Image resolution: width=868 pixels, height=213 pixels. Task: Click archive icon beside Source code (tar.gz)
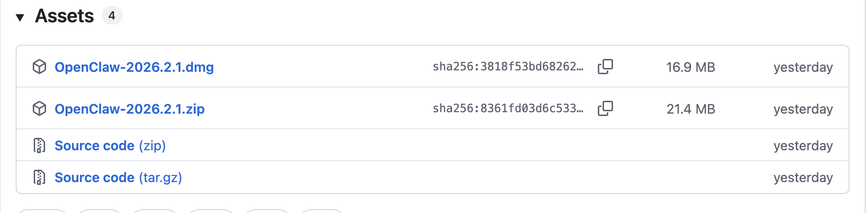pyautogui.click(x=39, y=177)
